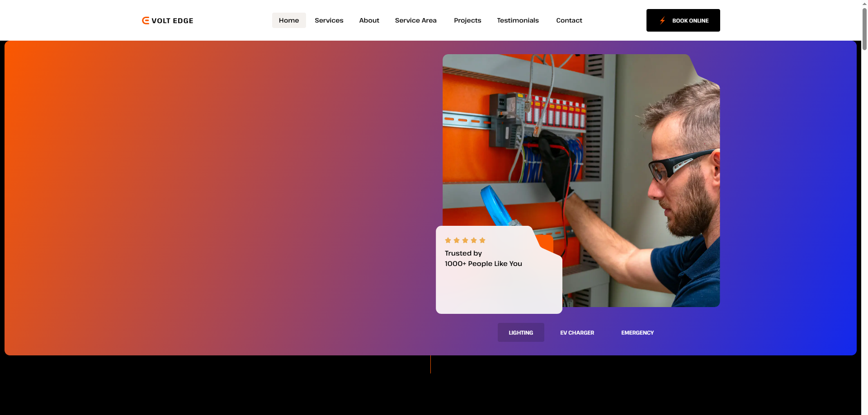Switch to the EV Charger tab
Image resolution: width=868 pixels, height=415 pixels.
(x=577, y=332)
